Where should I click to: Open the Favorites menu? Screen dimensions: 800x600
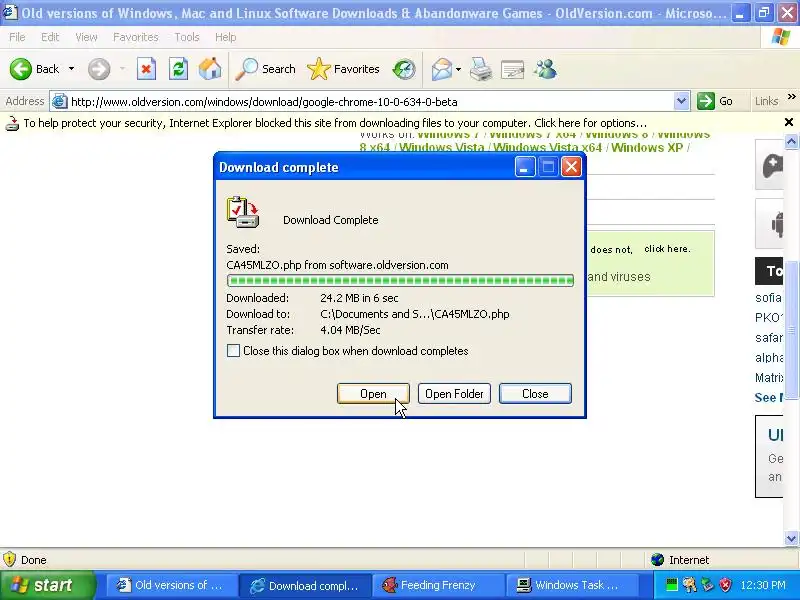(x=136, y=37)
